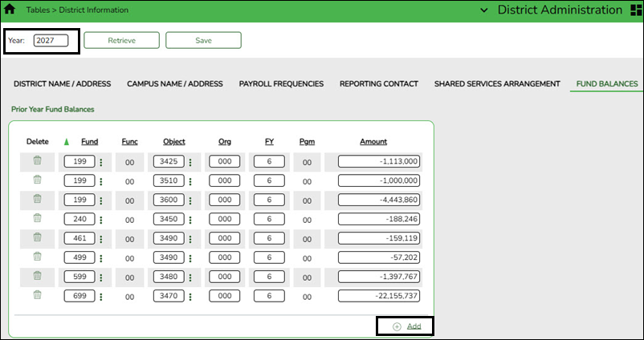Delete the fund 699 row
Image resolution: width=644 pixels, height=340 pixels.
click(x=38, y=295)
